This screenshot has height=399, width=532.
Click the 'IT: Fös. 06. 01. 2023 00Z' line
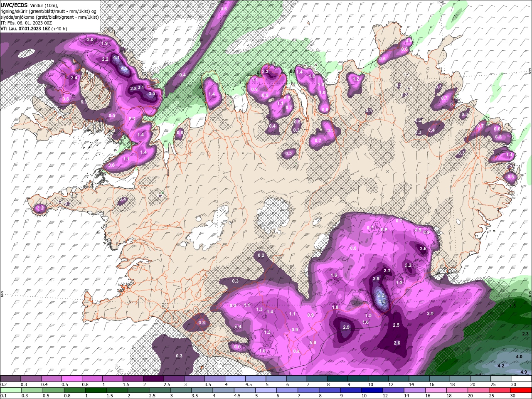click(26, 23)
